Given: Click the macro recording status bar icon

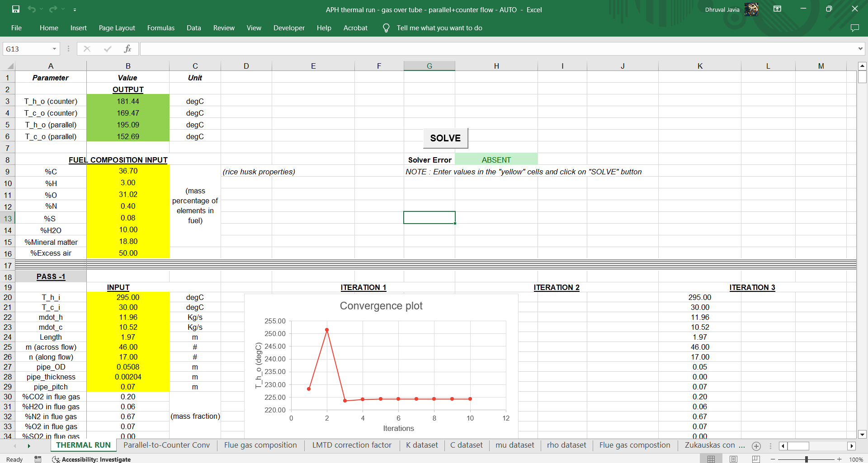Looking at the screenshot, I should tap(38, 459).
